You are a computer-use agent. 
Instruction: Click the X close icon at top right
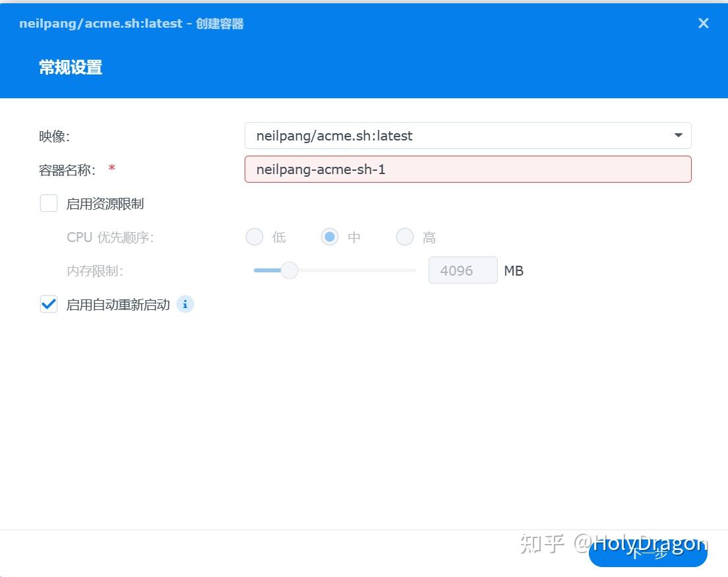pyautogui.click(x=703, y=23)
